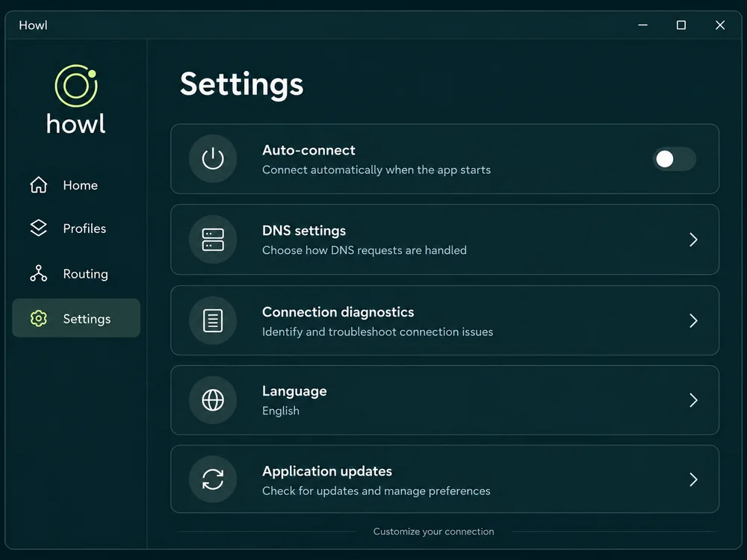This screenshot has height=560, width=747.
Task: Go to the Home page
Action: click(x=76, y=184)
